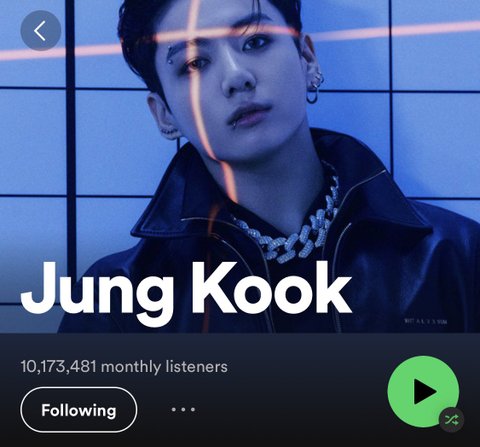The width and height of the screenshot is (480, 447).
Task: Go back using the left arrow icon
Action: pyautogui.click(x=41, y=31)
